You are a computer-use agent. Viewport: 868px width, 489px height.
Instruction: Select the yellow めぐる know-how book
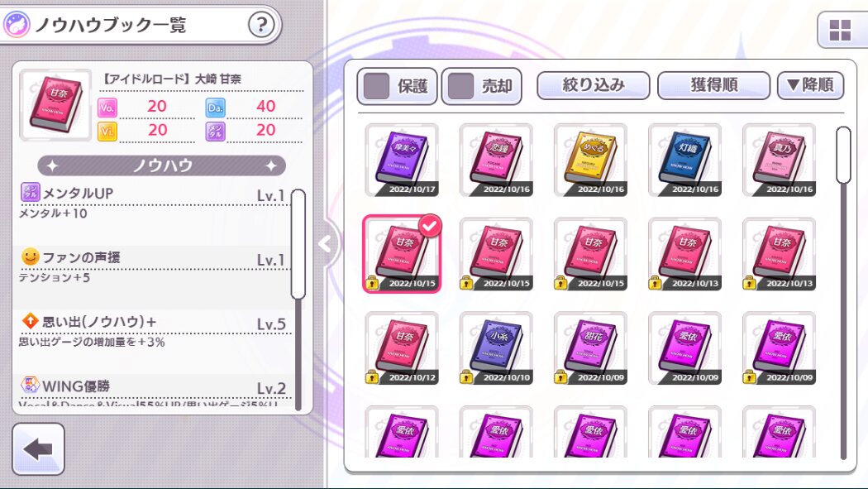tap(590, 160)
